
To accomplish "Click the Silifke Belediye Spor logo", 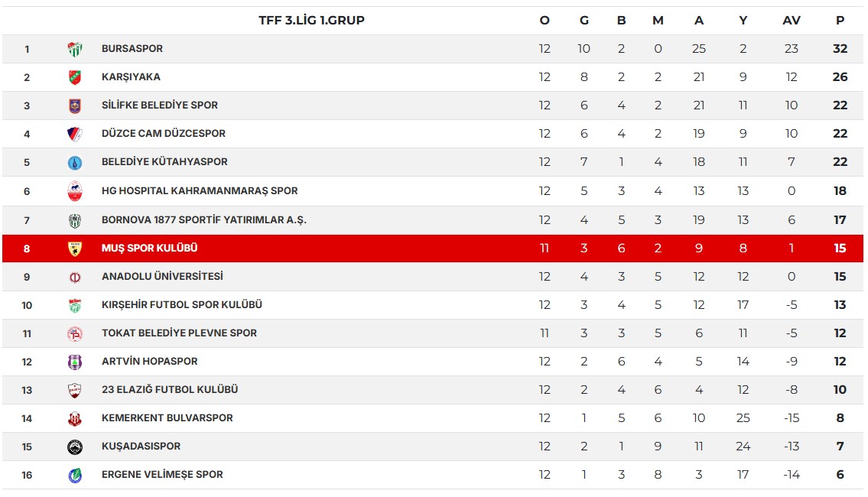I will [75, 106].
